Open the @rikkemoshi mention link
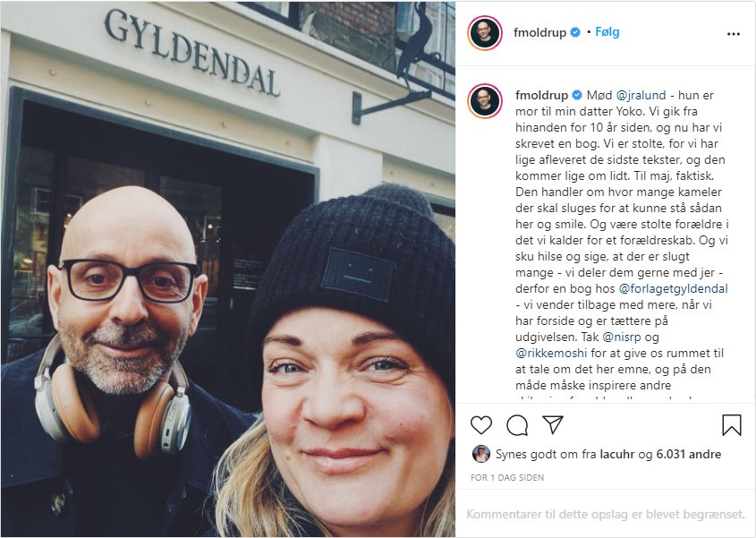This screenshot has height=538, width=756. (x=551, y=354)
